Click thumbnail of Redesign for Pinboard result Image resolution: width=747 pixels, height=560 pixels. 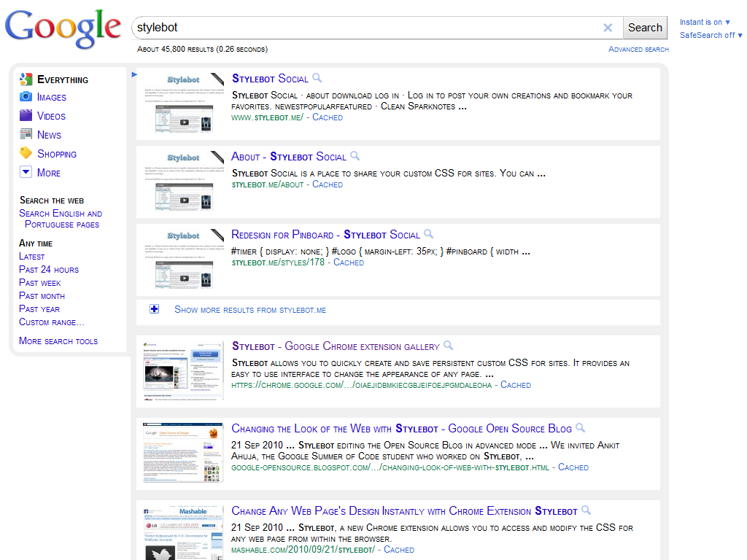184,259
